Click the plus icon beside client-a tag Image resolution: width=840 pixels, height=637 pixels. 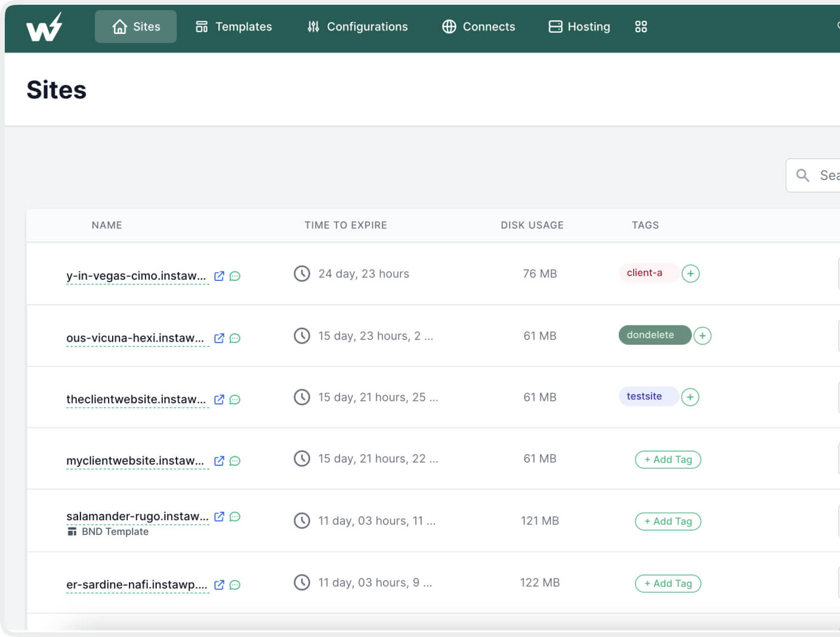pos(690,273)
